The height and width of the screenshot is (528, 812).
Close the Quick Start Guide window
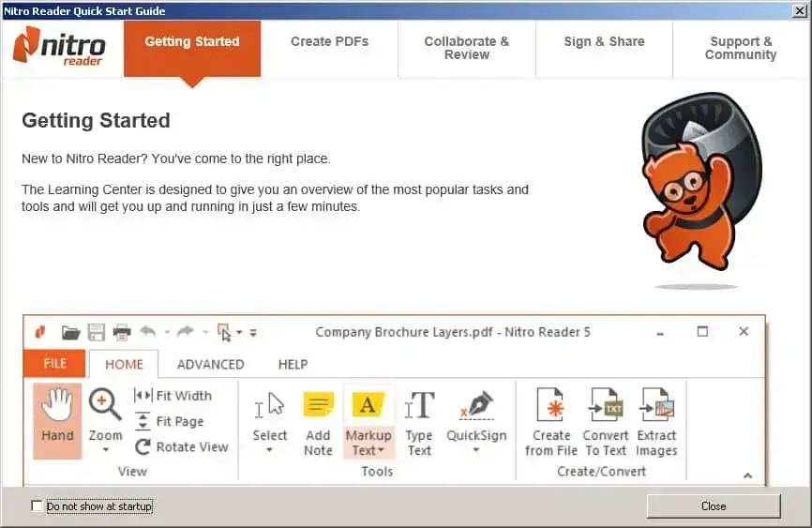(800, 10)
